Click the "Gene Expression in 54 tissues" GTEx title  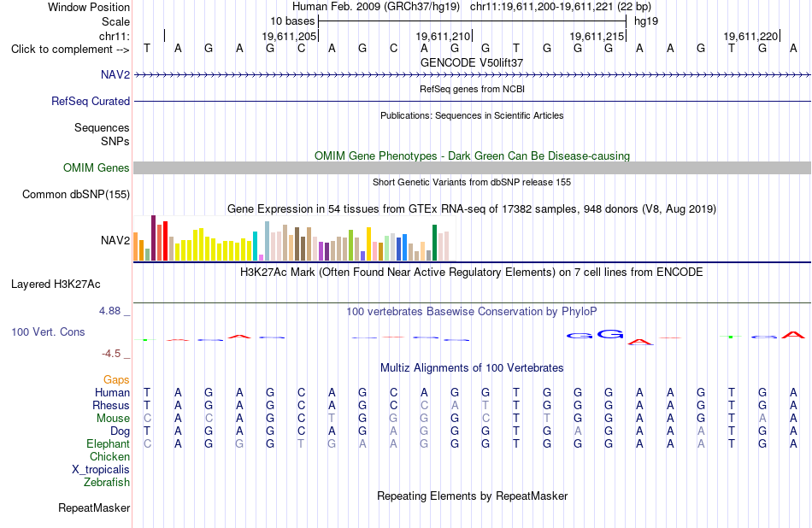coord(472,208)
